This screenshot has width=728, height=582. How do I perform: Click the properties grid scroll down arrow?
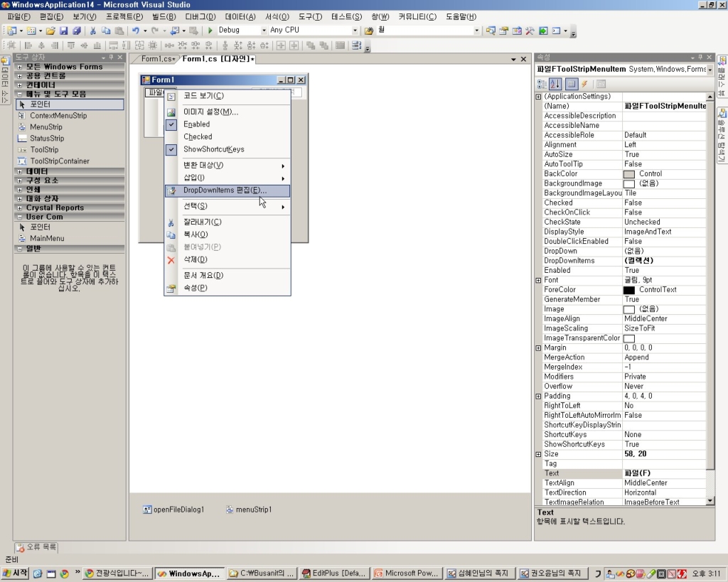(710, 501)
